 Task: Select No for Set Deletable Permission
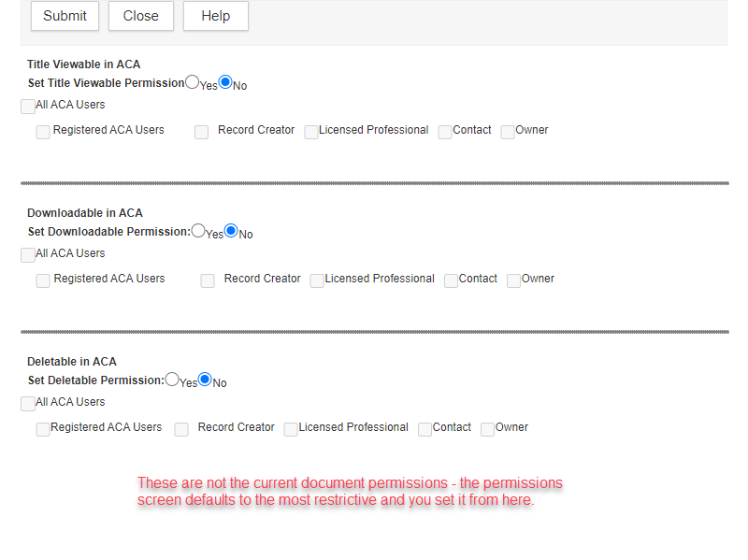tap(205, 380)
